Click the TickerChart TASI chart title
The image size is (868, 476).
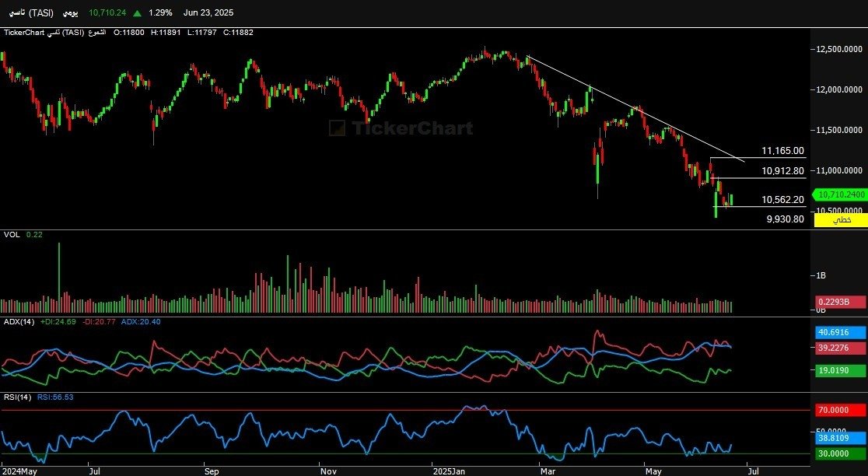[x=54, y=33]
